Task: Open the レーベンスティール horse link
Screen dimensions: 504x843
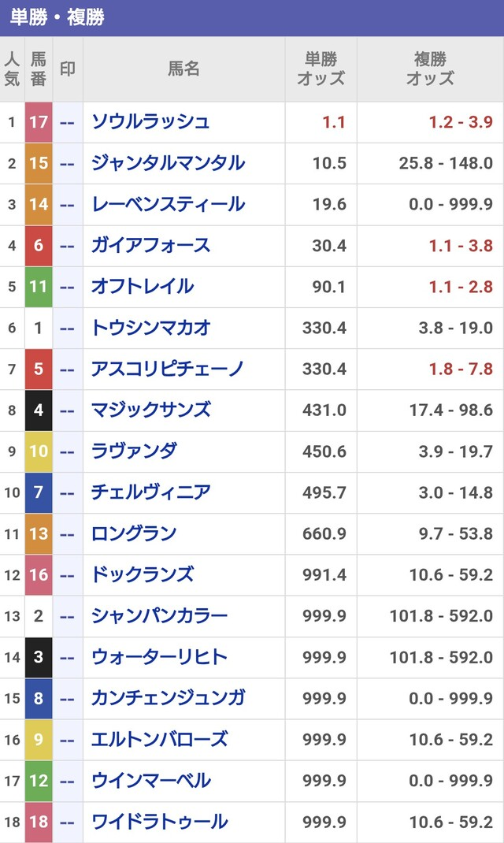Action: tap(168, 205)
